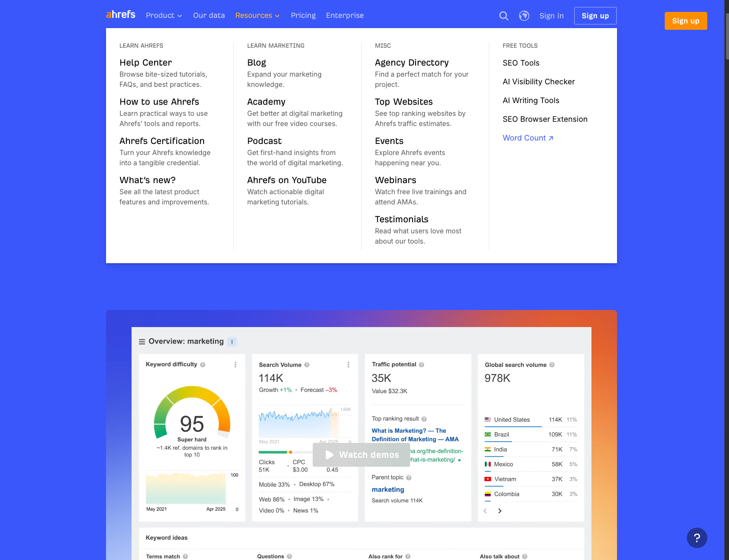Image resolution: width=729 pixels, height=560 pixels.
Task: Click the Colombia country row
Action: click(x=531, y=494)
